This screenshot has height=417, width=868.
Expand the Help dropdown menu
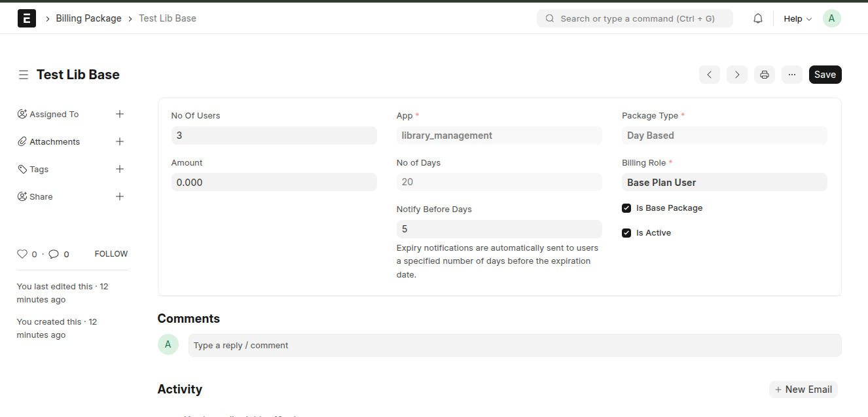coord(797,18)
